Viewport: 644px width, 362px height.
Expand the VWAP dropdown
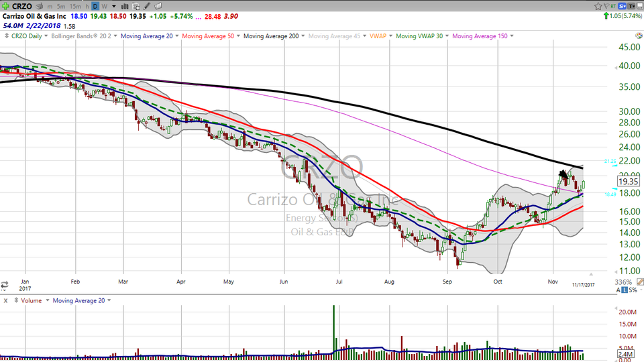point(390,36)
